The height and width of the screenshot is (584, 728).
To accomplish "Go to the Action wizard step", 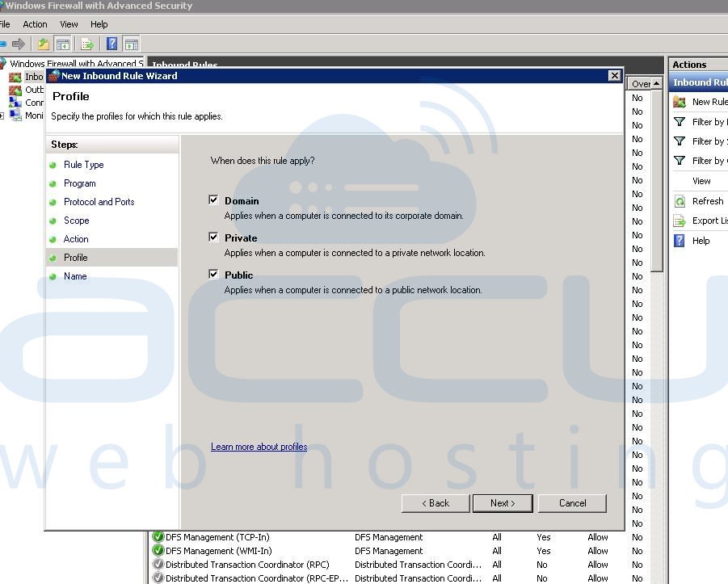I will [x=76, y=239].
